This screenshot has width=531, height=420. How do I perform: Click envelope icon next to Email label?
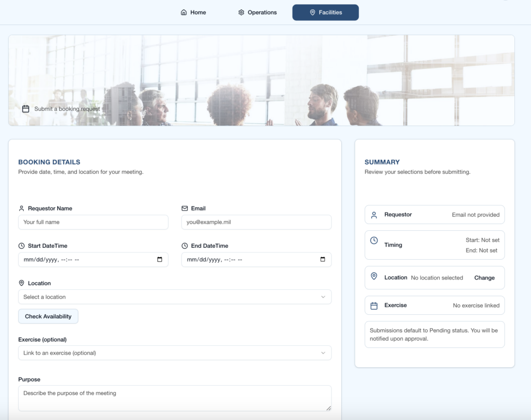[185, 208]
